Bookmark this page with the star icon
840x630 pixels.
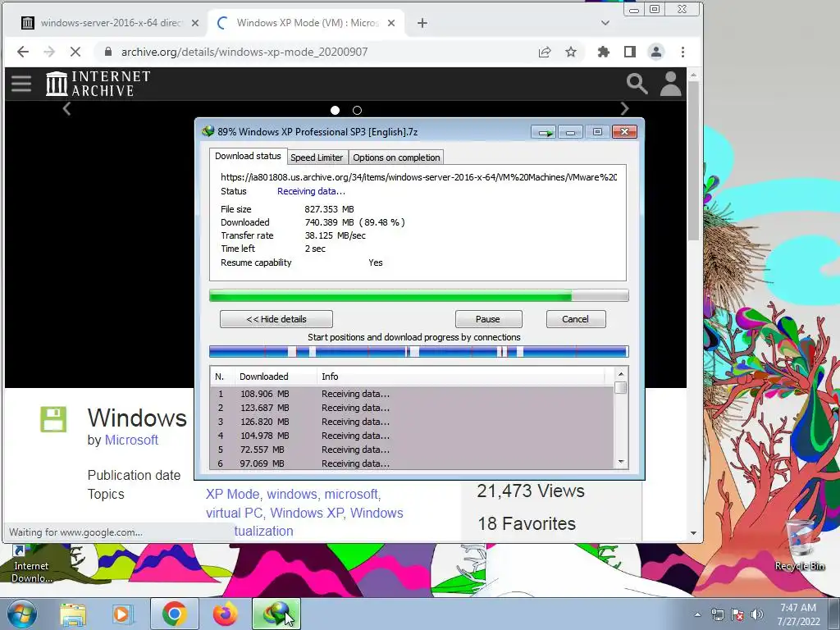pyautogui.click(x=571, y=52)
